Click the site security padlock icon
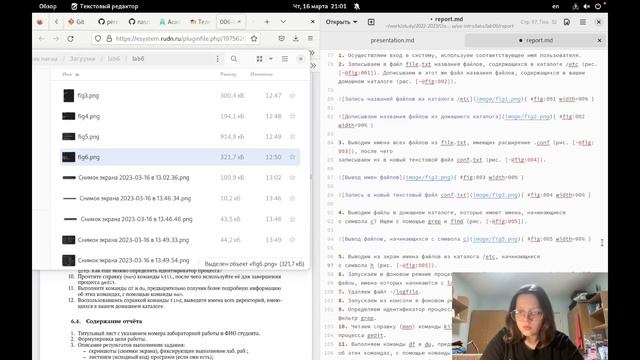The height and width of the screenshot is (360, 640). (109, 38)
